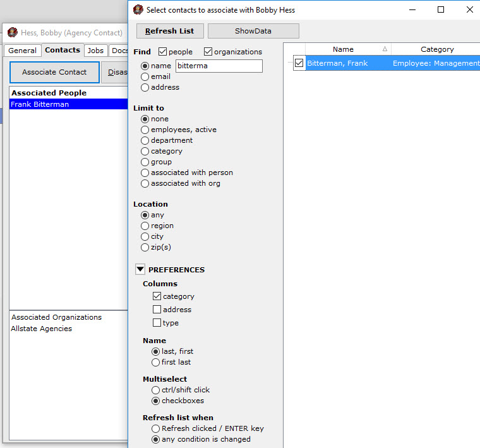
Task: Choose associated with org option
Action: [145, 183]
